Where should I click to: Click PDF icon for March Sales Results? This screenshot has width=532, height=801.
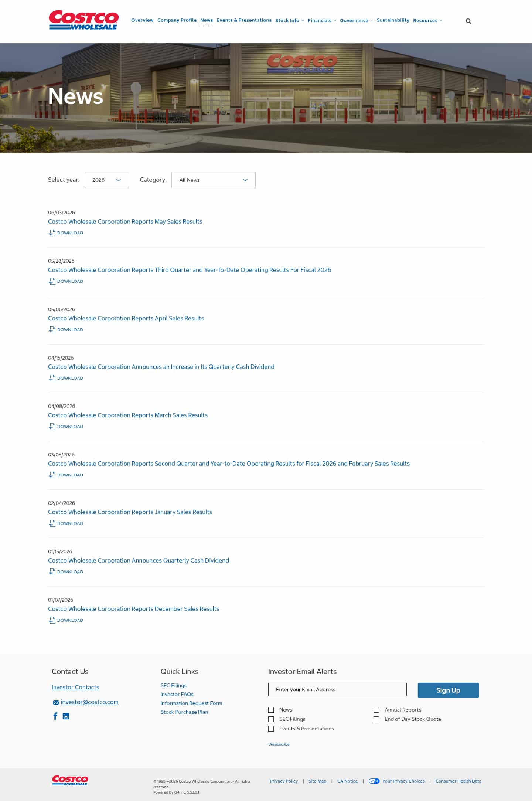point(52,427)
